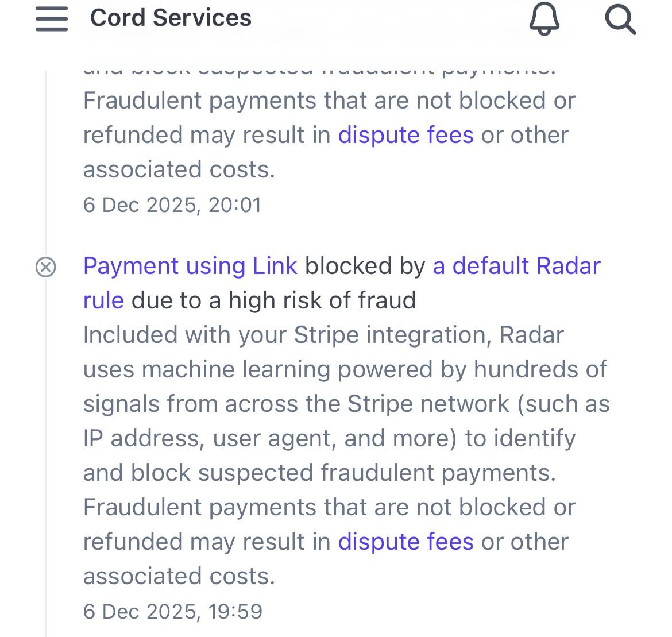Open dispute fees link above 19:59 timestamp

(405, 542)
